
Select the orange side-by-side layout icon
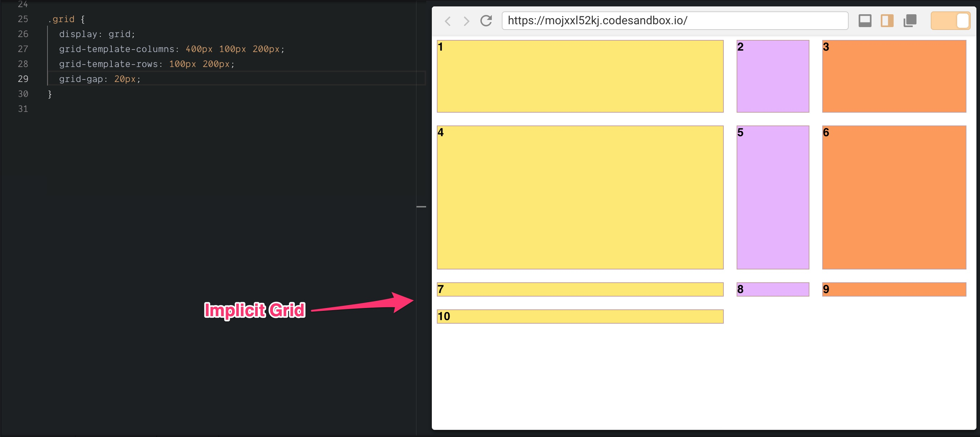887,21
